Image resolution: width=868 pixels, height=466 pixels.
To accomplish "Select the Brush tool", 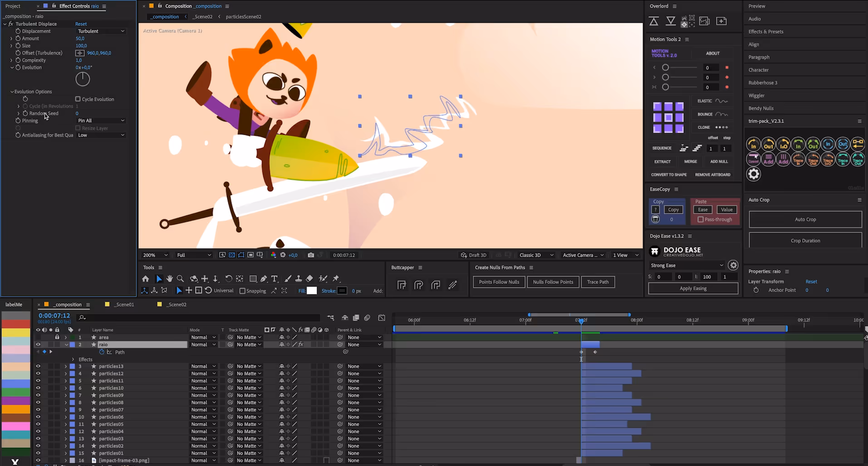I will 288,279.
